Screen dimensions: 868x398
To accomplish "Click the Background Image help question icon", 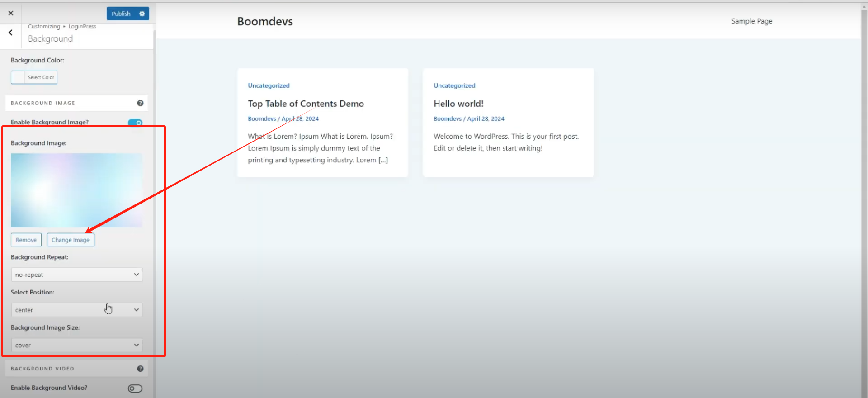I will [x=140, y=103].
